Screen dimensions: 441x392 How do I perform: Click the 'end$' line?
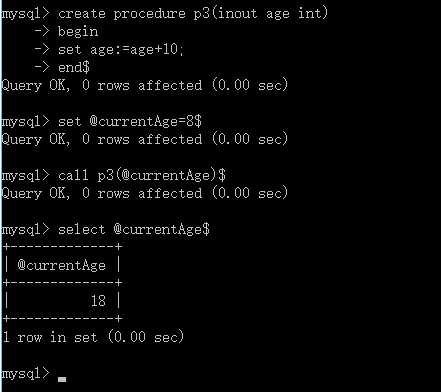pyautogui.click(x=74, y=68)
